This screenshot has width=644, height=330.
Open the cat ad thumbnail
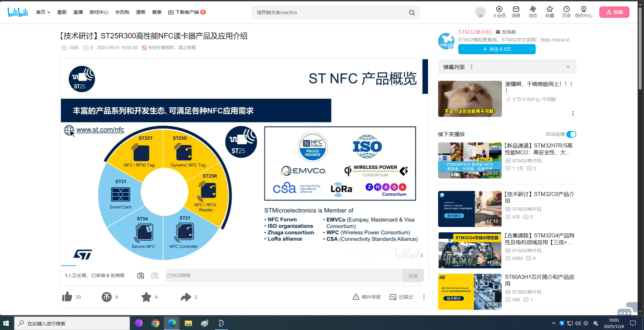pos(470,99)
